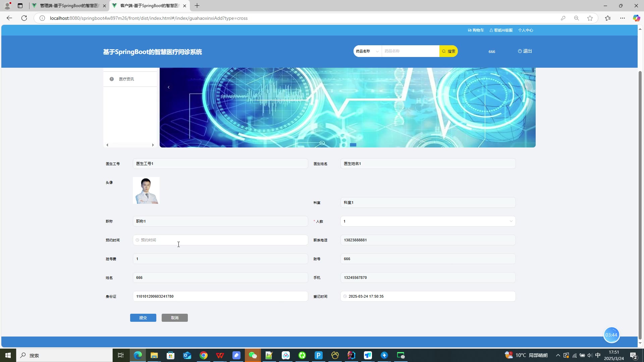644x362 pixels.
Task: Click into the 身份证 (ID card) field
Action: (220, 296)
